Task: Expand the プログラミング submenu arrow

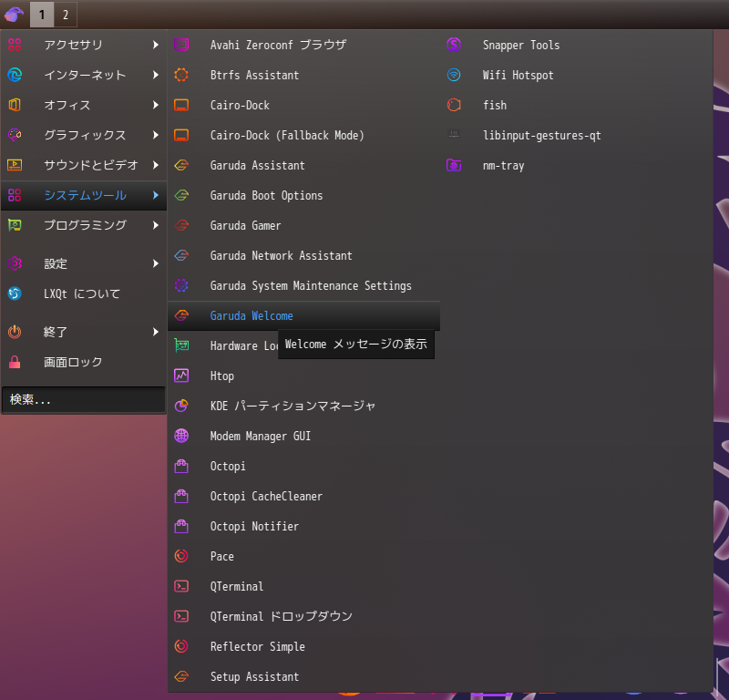Action: pyautogui.click(x=156, y=225)
